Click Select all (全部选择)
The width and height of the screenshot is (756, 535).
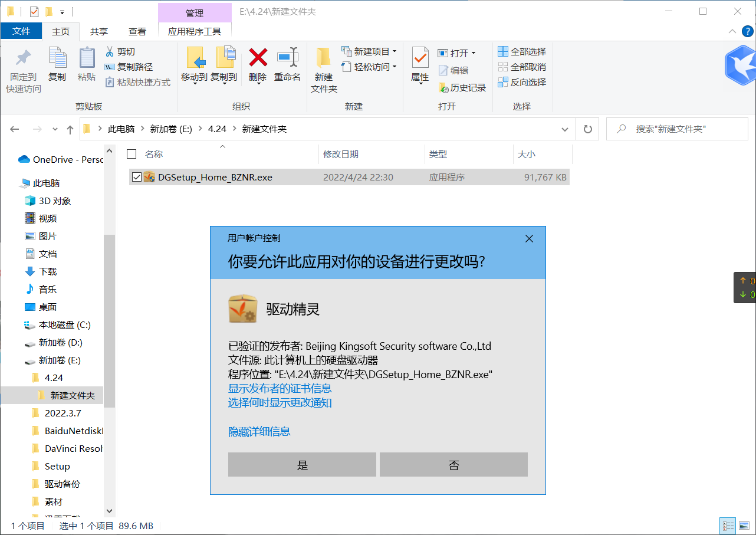coord(522,52)
